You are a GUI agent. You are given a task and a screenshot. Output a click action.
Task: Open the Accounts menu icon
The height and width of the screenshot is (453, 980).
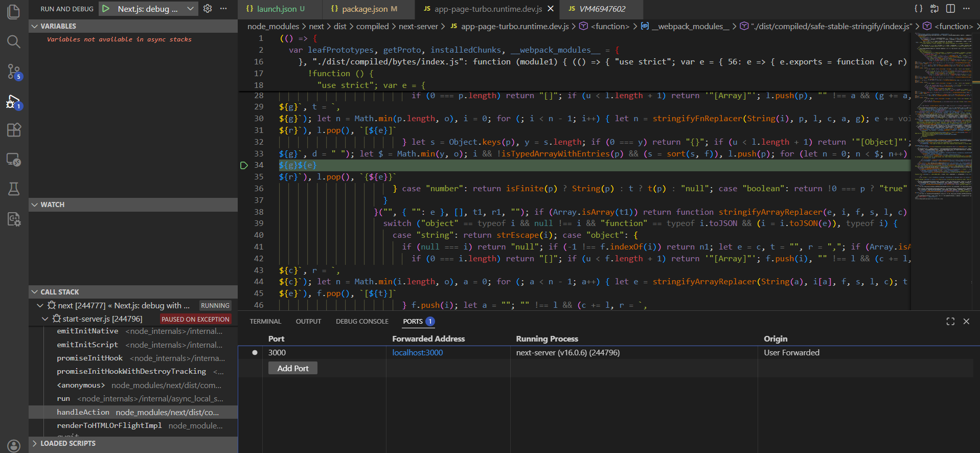coord(14,445)
